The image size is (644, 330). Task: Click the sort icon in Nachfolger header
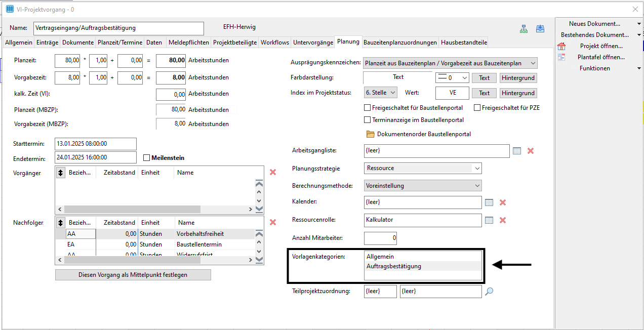[x=61, y=223]
